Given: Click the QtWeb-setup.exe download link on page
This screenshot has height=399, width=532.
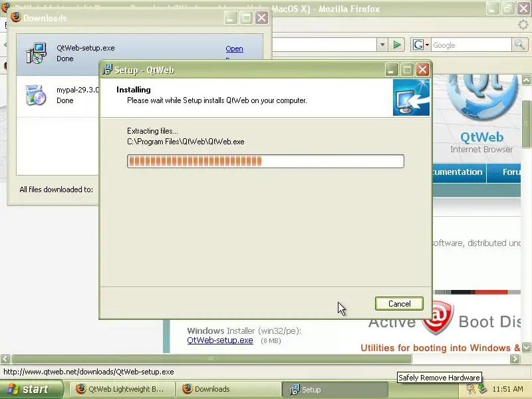Looking at the screenshot, I should (220, 340).
